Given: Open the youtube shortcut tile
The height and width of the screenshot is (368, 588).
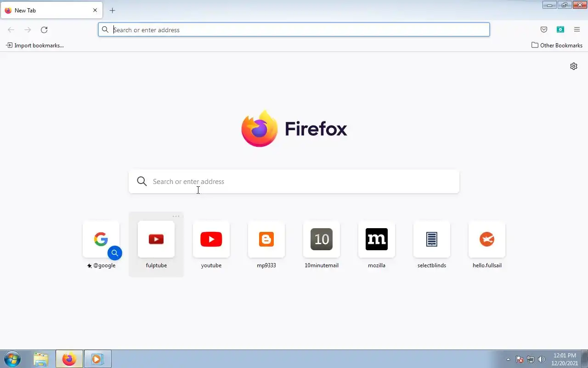Looking at the screenshot, I should point(211,239).
